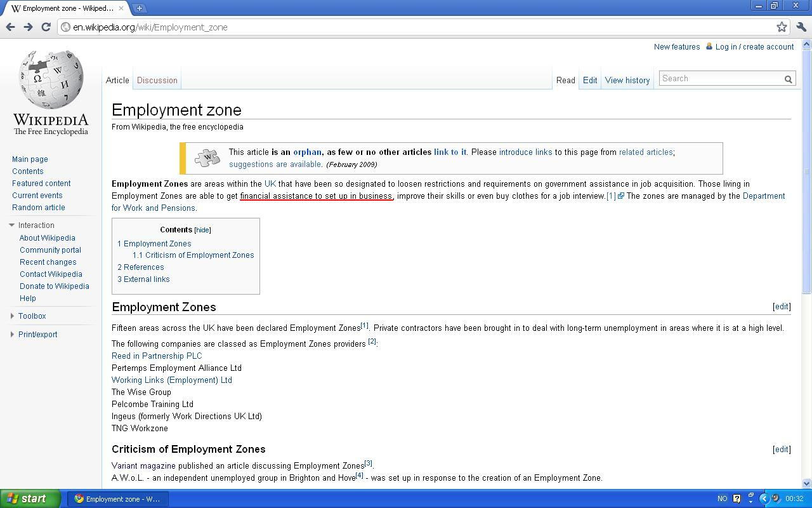Expand the Print/export sidebar section
This screenshot has width=812, height=508.
12,334
